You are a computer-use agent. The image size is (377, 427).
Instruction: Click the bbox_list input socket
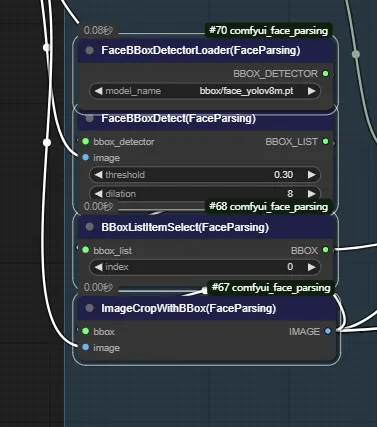86,250
